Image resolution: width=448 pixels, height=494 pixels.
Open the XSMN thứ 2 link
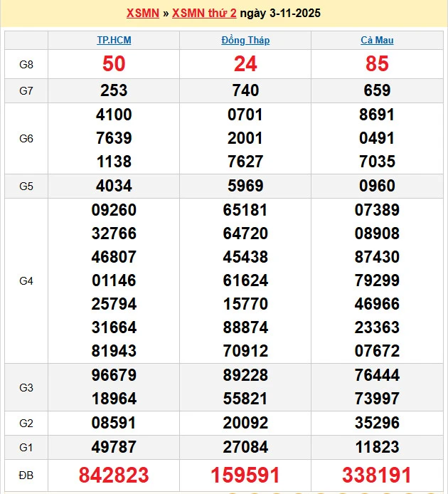tap(204, 14)
